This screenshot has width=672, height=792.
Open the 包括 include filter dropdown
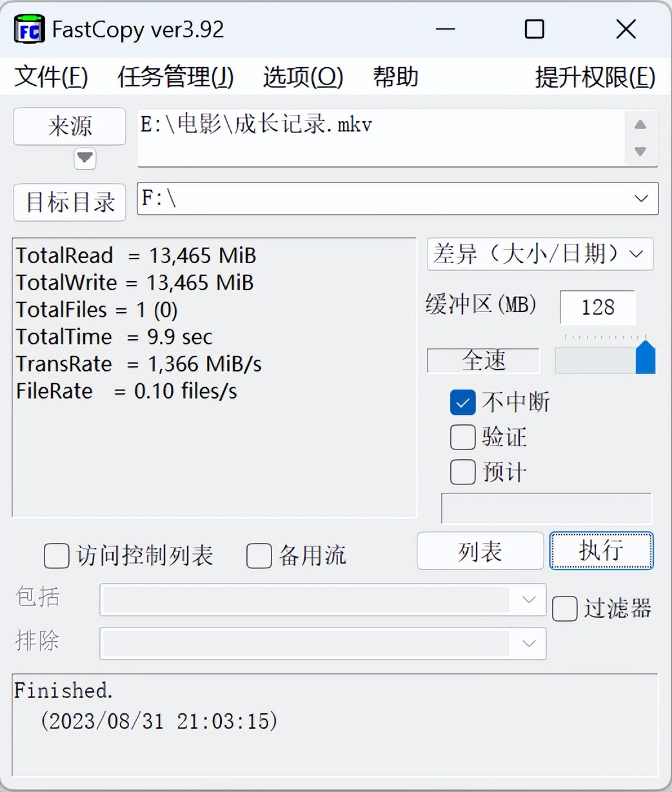click(x=529, y=600)
